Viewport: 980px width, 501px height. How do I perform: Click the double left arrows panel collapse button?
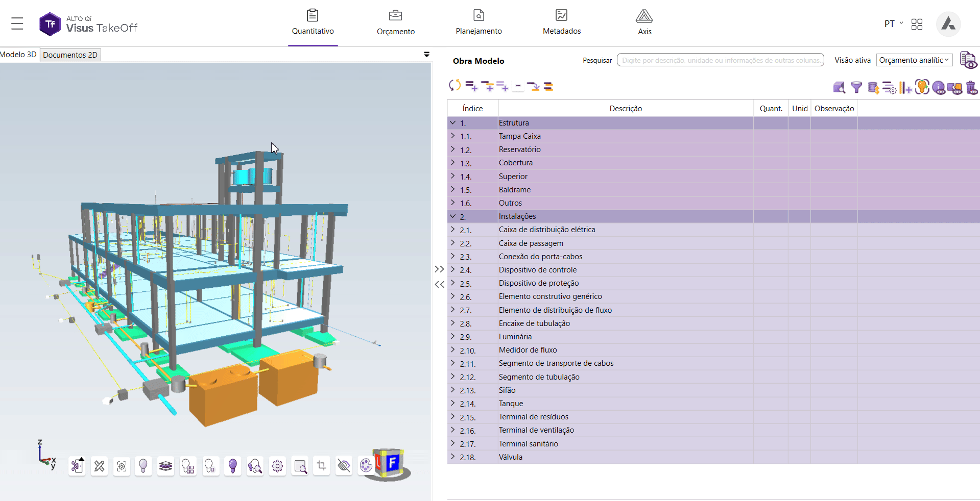[440, 284]
